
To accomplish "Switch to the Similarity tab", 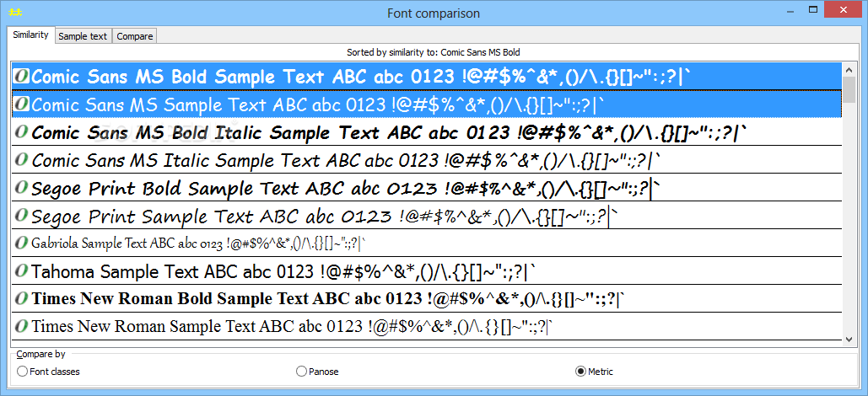I will 30,35.
